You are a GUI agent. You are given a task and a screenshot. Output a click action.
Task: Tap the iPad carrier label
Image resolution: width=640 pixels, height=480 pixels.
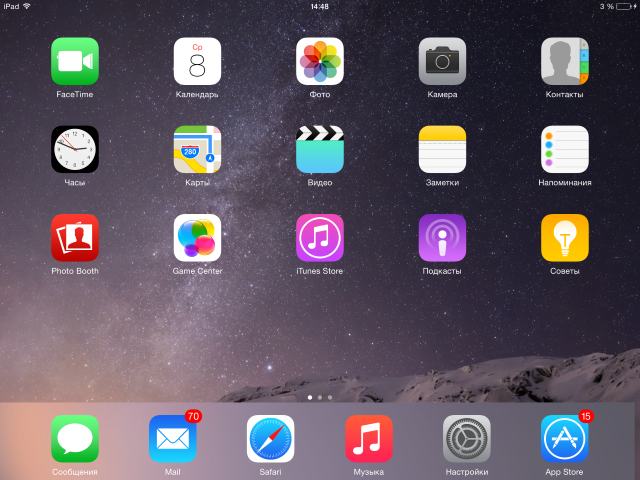click(11, 6)
